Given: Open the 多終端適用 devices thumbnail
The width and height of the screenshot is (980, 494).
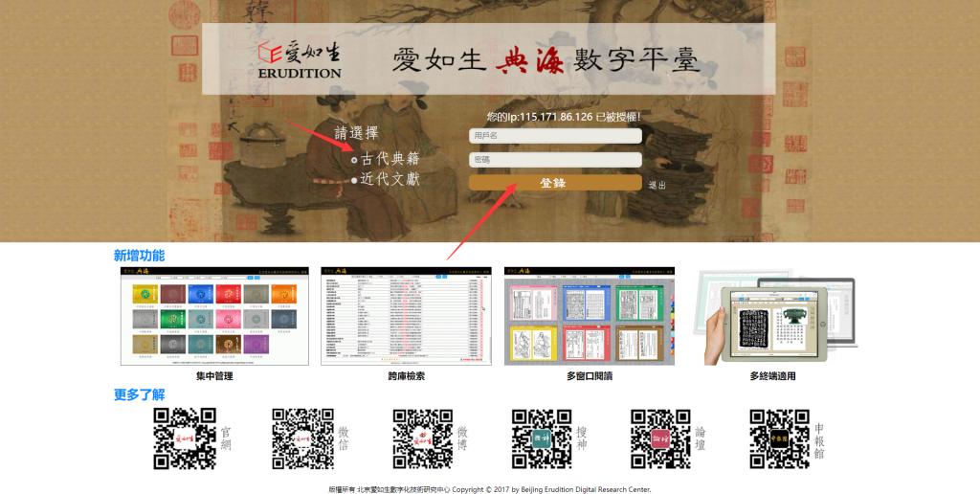Looking at the screenshot, I should click(x=775, y=316).
